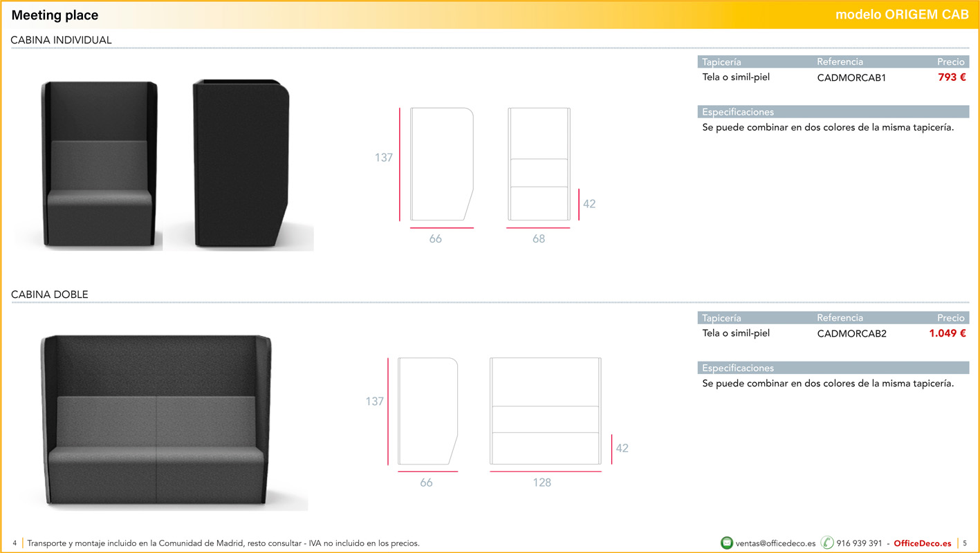Select side profile drawing of Cabina Individual
980x553 pixels.
(x=442, y=164)
